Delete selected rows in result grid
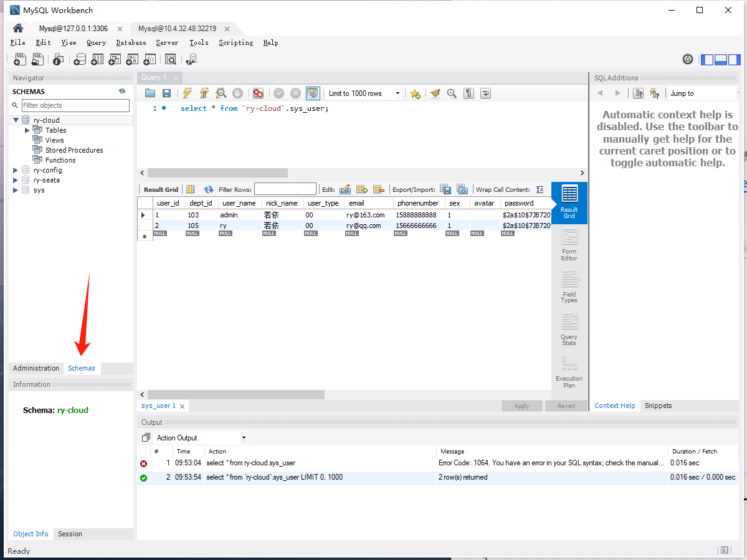747x560 pixels. (x=378, y=189)
